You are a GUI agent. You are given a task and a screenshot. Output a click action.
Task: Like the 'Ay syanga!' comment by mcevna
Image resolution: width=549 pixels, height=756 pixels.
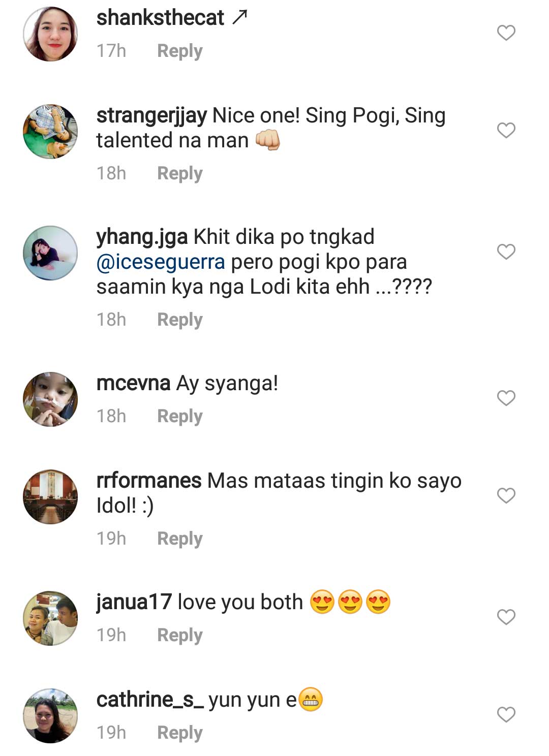(506, 398)
